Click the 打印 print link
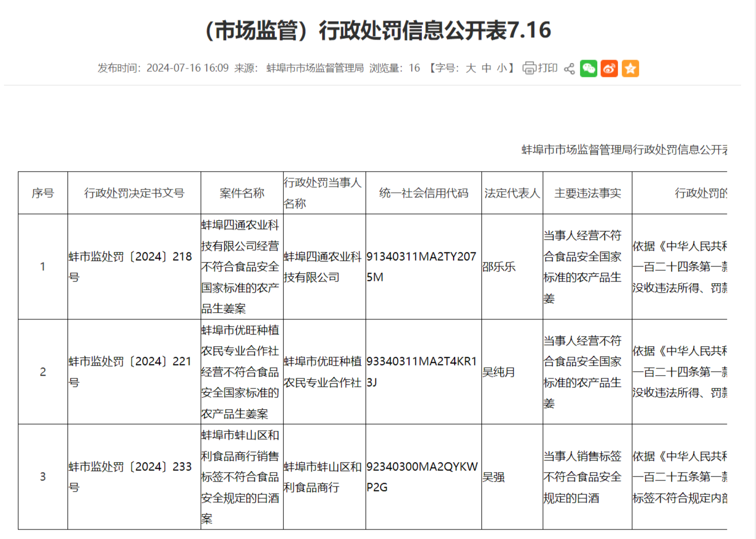 pyautogui.click(x=548, y=68)
